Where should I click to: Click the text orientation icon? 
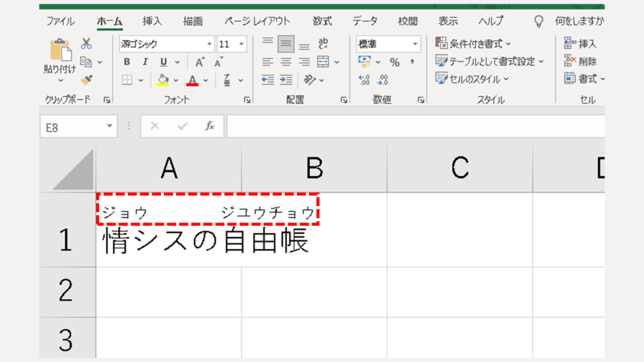click(309, 80)
